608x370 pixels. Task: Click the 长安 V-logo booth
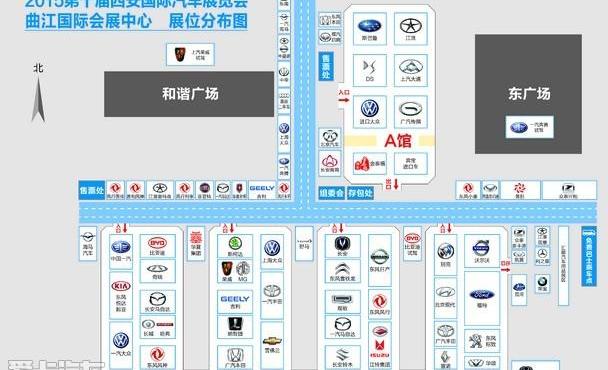coord(342,246)
